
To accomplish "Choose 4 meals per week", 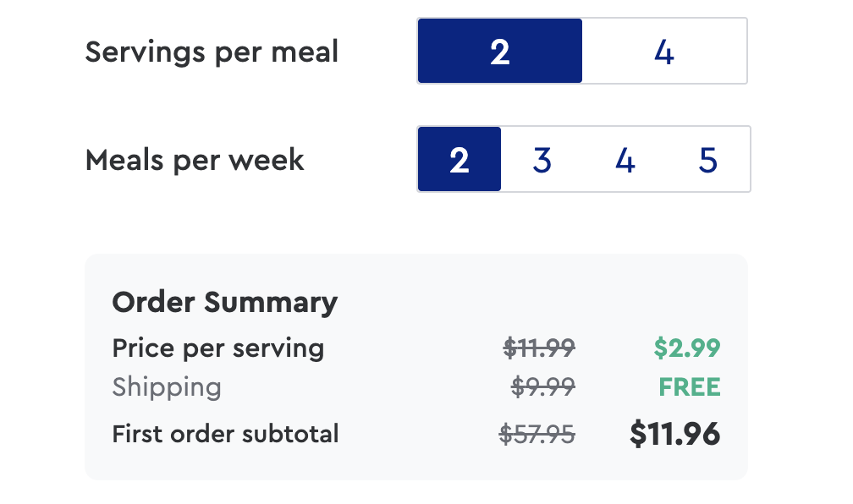I will pos(625,159).
